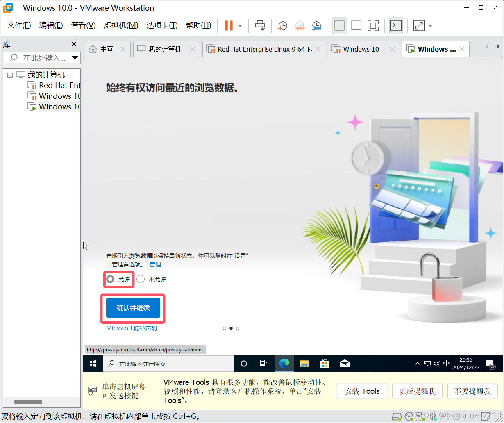Collapse the 我的计算机 tree node

coord(10,75)
